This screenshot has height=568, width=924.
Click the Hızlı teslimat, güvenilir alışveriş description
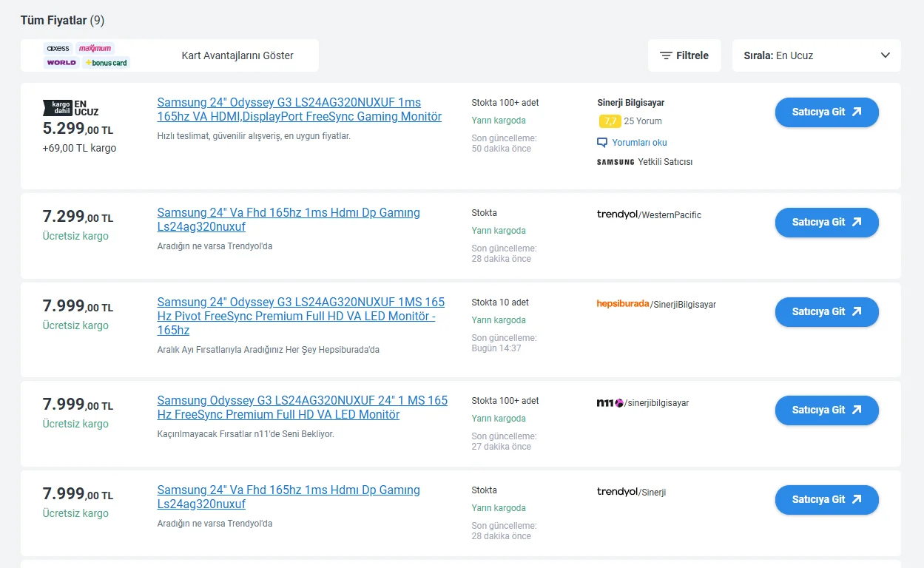pyautogui.click(x=254, y=136)
